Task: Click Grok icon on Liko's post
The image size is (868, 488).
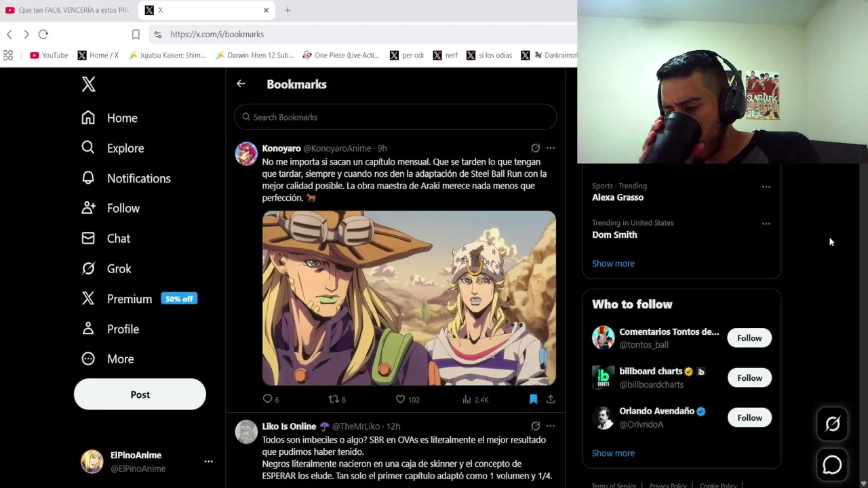Action: [535, 426]
